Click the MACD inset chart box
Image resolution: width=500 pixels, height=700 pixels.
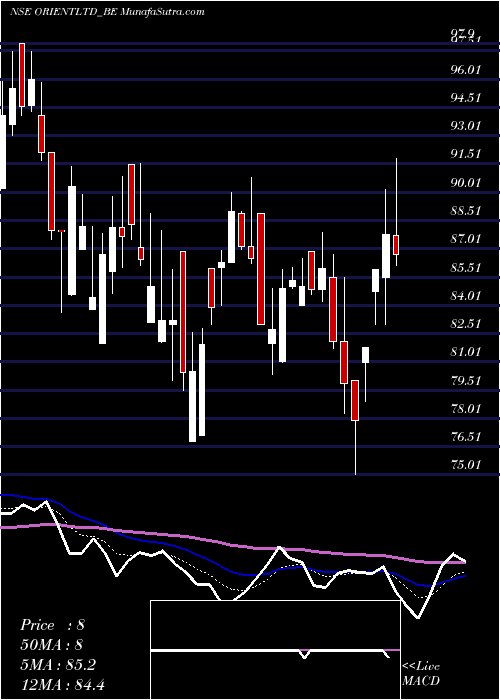coord(275,650)
